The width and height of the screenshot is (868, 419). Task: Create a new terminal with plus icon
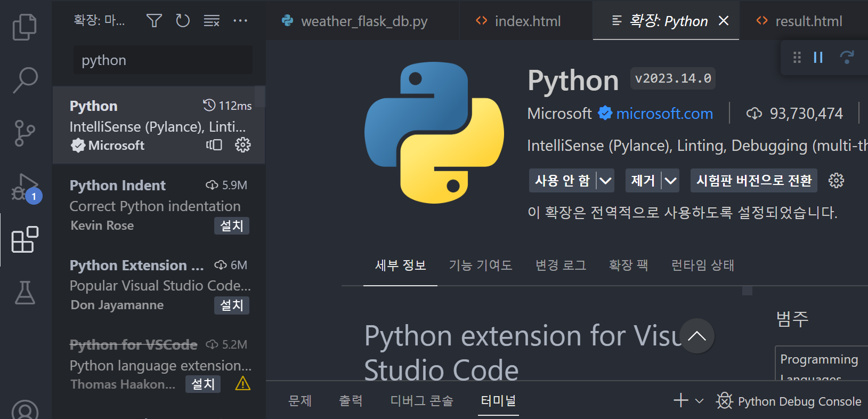coord(681,400)
